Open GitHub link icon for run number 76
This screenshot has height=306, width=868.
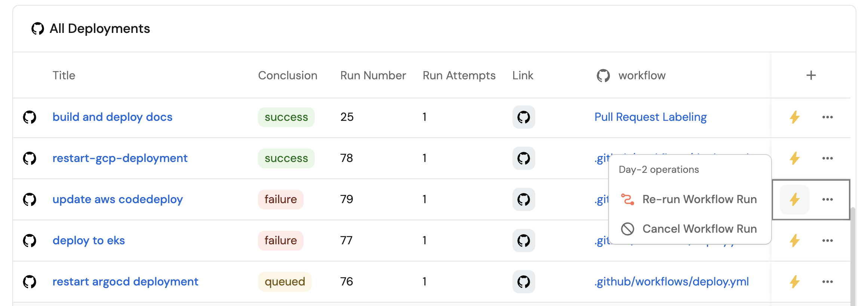pyautogui.click(x=523, y=282)
